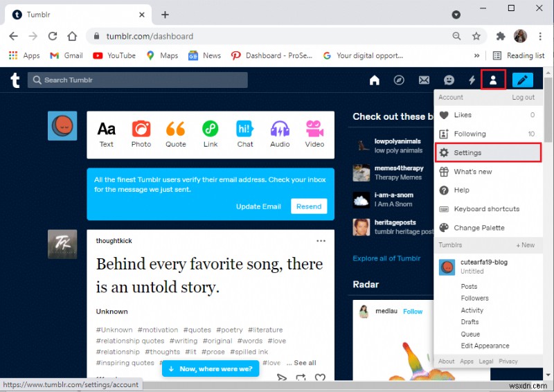This screenshot has height=392, width=554.
Task: Open the Activity lightning bolt icon
Action: [472, 80]
